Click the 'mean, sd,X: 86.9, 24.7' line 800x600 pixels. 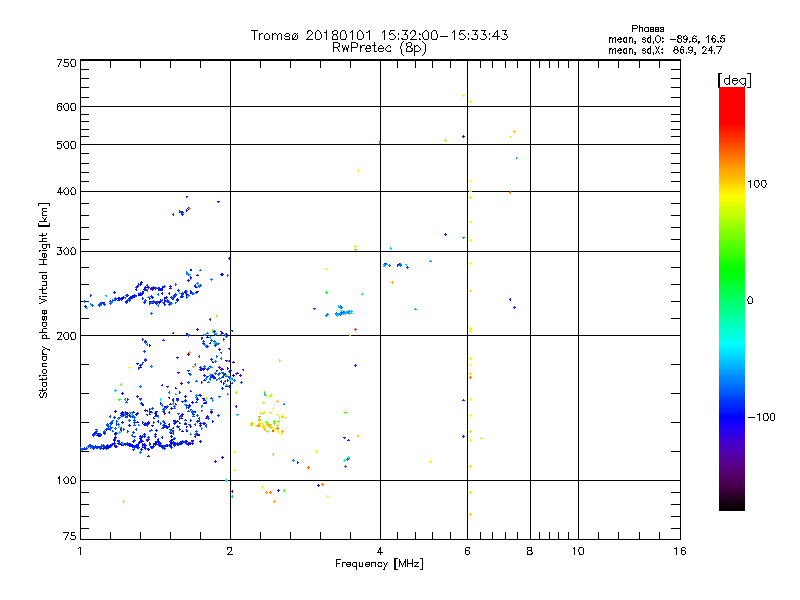pos(665,50)
